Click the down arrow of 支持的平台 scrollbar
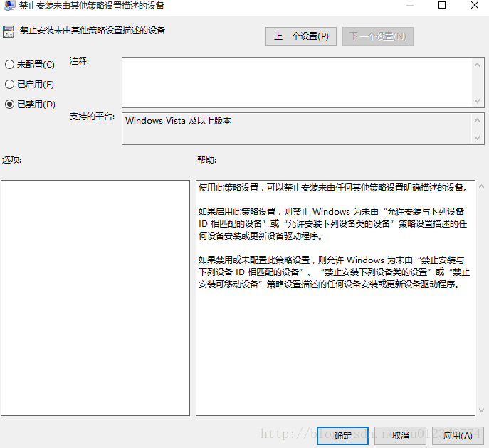Image resolution: width=489 pixels, height=448 pixels. click(x=477, y=137)
